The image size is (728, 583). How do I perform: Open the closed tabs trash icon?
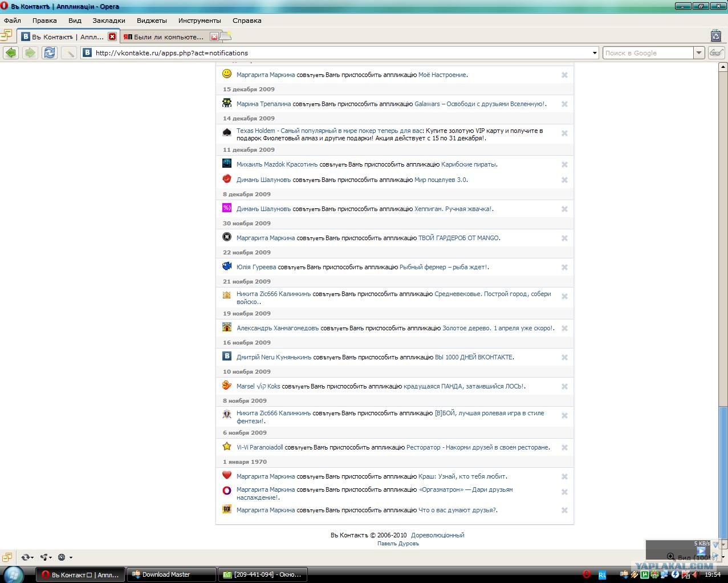(716, 36)
